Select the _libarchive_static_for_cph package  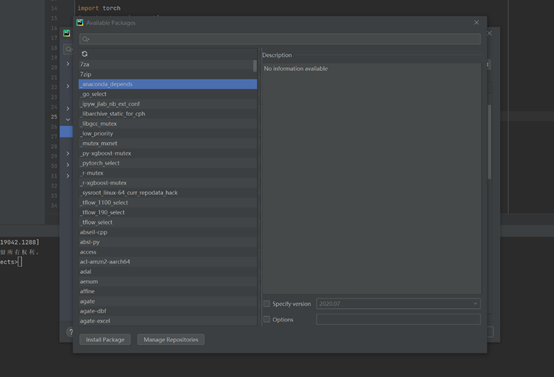point(167,114)
